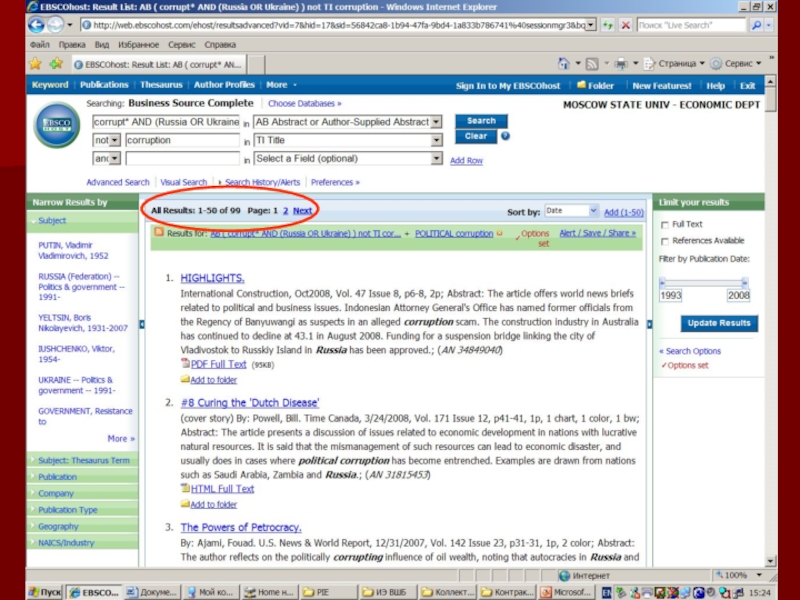
Task: Click folder icon under HIGHLIGHTS result
Action: 185,379
